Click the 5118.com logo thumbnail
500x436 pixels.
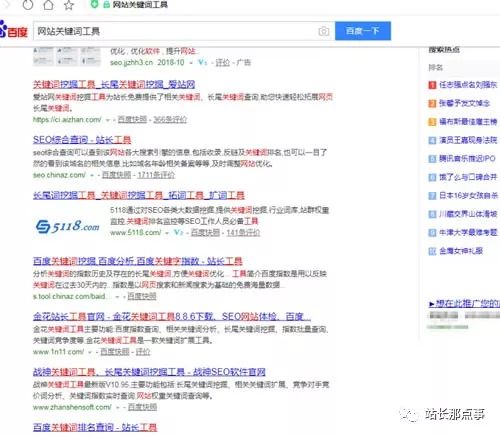click(x=68, y=226)
